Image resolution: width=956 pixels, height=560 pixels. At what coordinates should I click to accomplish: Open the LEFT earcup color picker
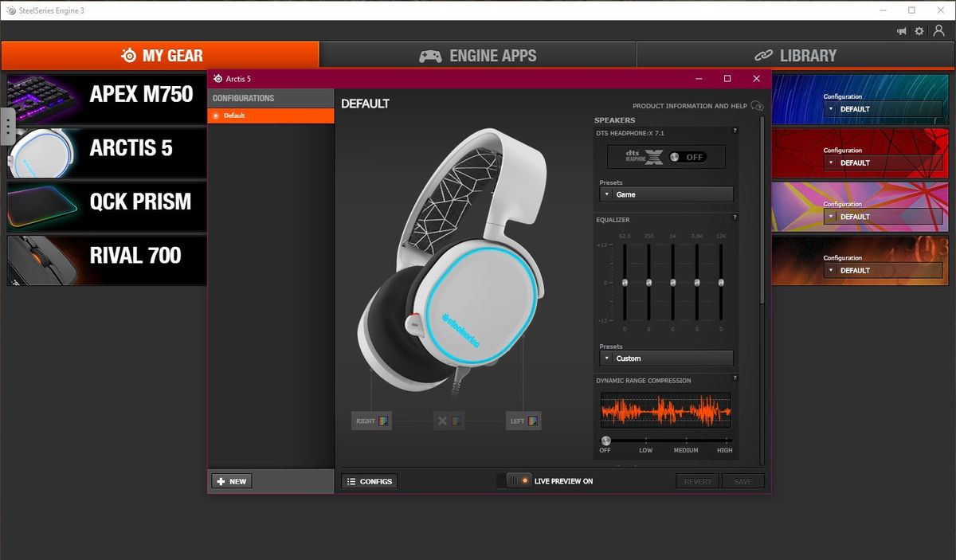click(532, 421)
